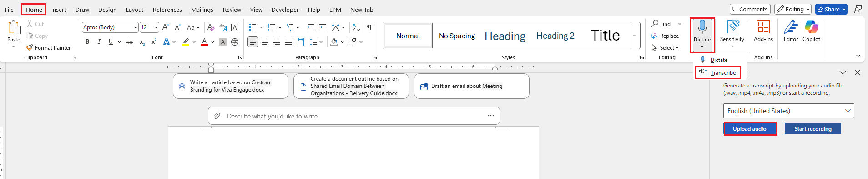Choose Dictate from the dropdown menu
The height and width of the screenshot is (179, 868).
719,60
